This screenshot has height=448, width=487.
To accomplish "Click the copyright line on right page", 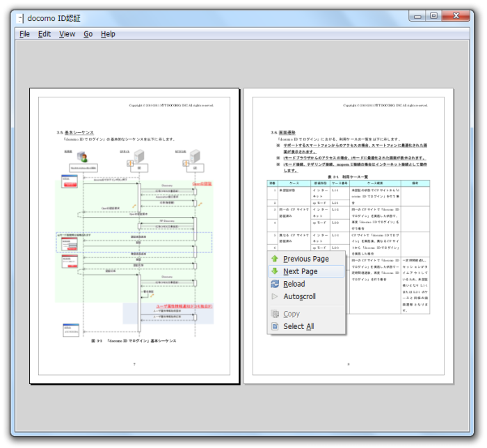I will (x=385, y=106).
